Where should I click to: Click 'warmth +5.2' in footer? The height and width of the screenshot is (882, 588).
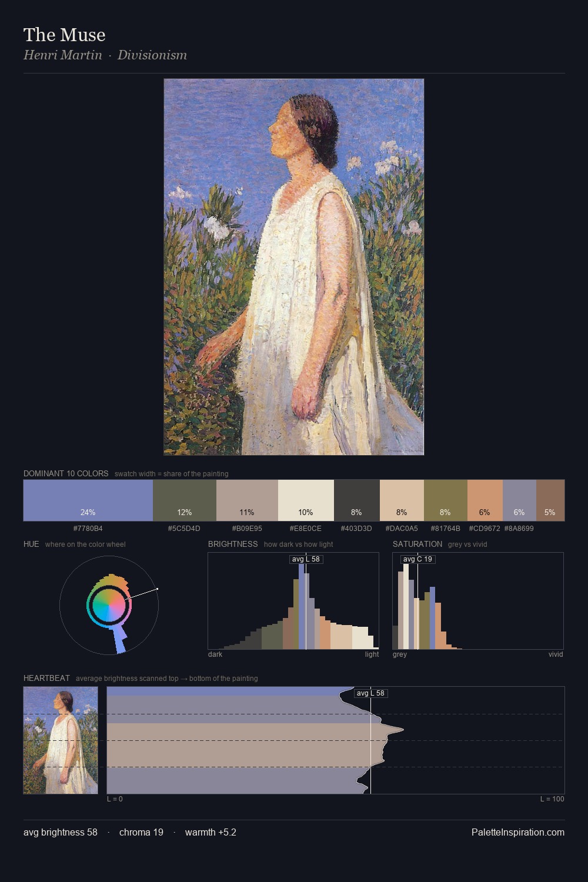click(211, 832)
